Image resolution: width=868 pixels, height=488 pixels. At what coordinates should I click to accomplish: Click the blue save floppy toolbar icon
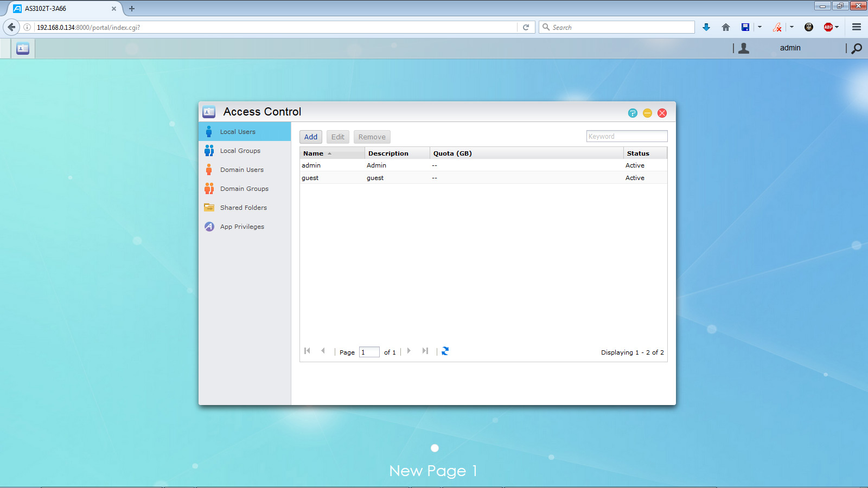(745, 27)
